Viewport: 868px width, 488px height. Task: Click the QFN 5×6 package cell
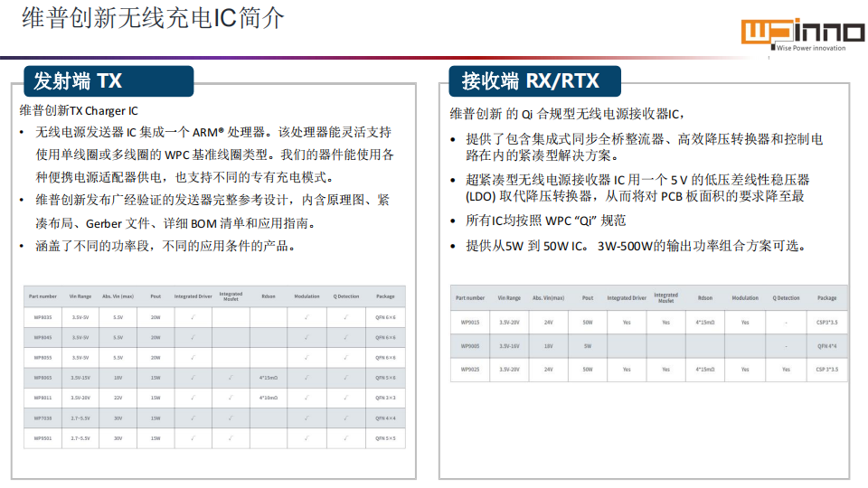coord(385,378)
